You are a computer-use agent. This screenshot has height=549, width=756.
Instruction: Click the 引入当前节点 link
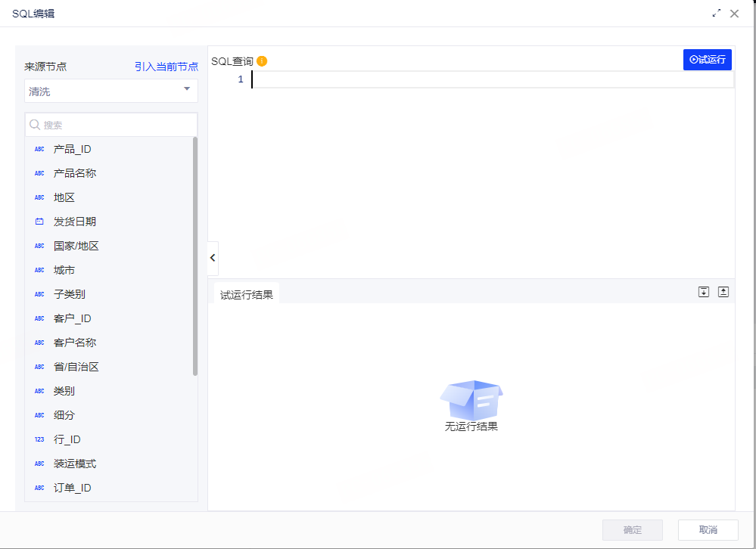(x=166, y=67)
